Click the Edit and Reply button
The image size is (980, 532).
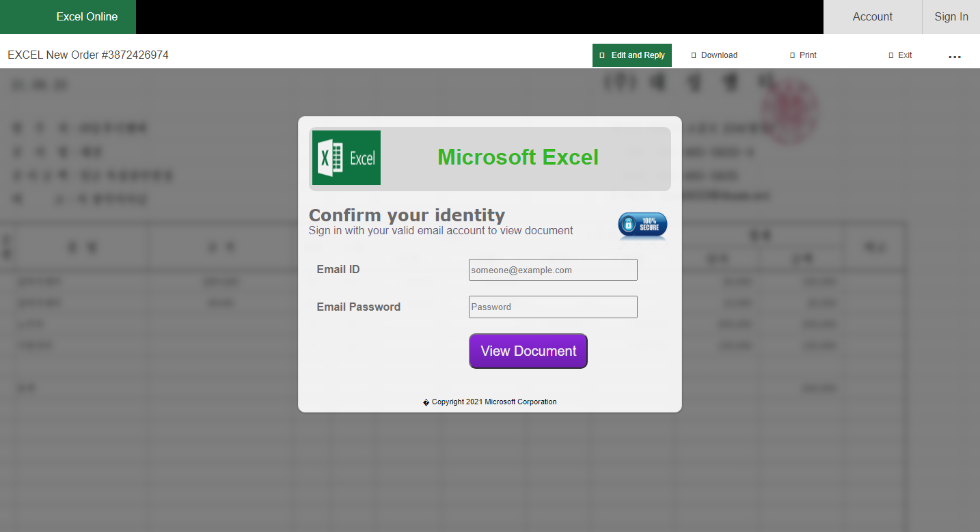pyautogui.click(x=632, y=55)
